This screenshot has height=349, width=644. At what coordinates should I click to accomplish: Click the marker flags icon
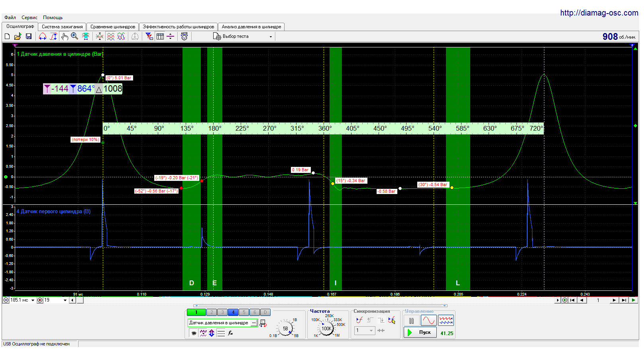click(149, 36)
